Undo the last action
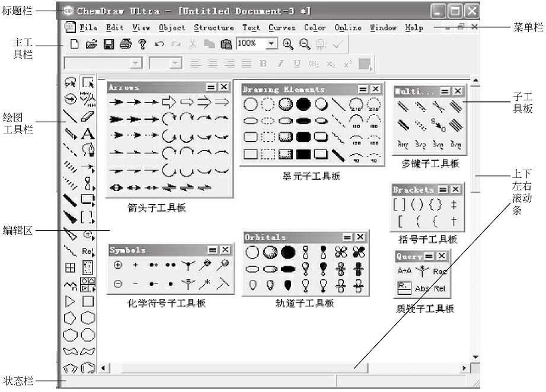Image resolution: width=546 pixels, height=392 pixels. pos(159,44)
